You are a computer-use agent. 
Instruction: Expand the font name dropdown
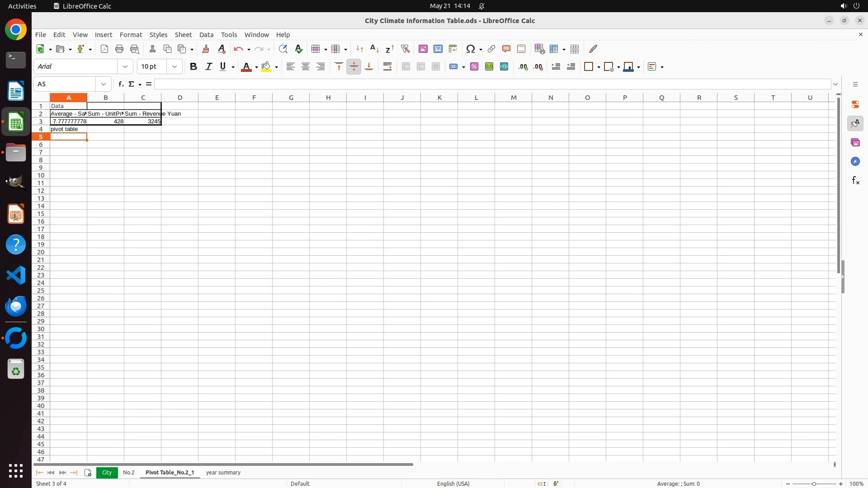point(125,66)
